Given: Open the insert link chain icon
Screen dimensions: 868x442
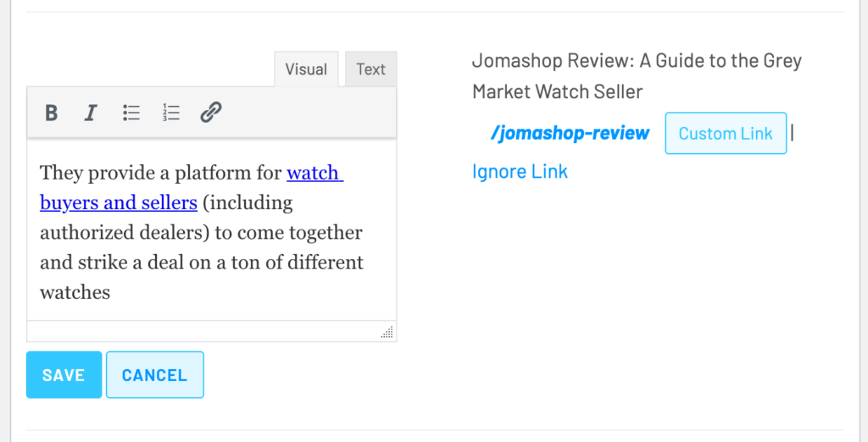Looking at the screenshot, I should click(211, 113).
